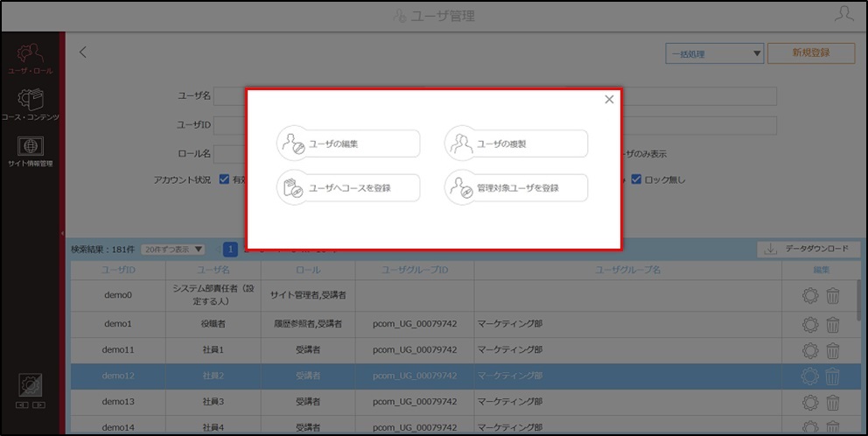Open the user profile icon at top right
The image size is (868, 436).
(843, 14)
